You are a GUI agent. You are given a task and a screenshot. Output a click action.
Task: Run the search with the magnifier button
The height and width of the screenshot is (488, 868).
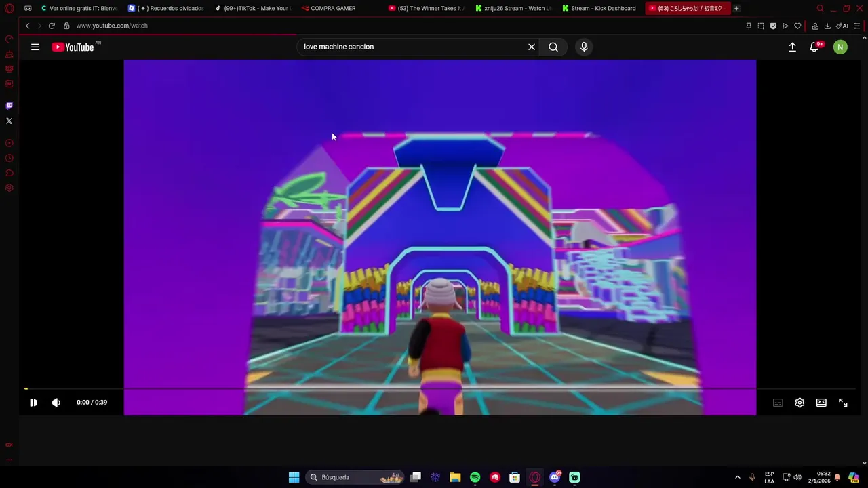pos(553,47)
